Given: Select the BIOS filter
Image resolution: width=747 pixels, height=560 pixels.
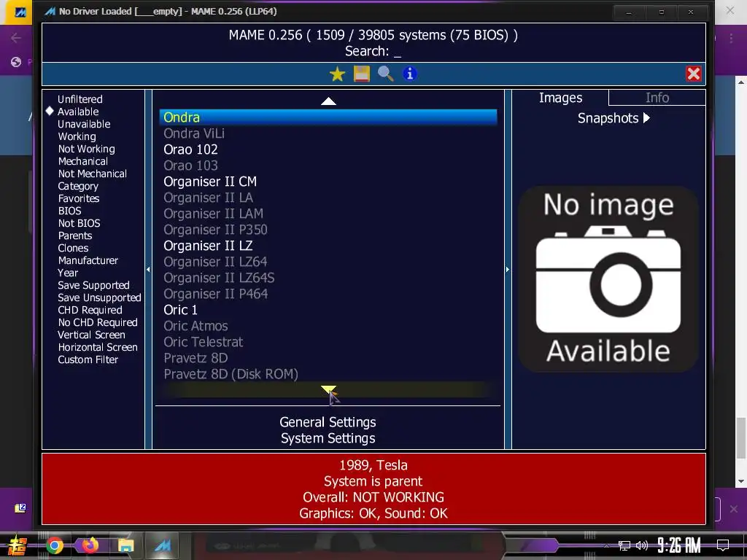Looking at the screenshot, I should (69, 211).
